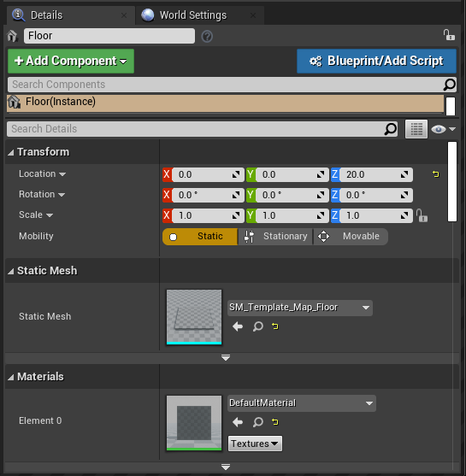Reset Static Mesh to default value
466x476 pixels.
pyautogui.click(x=275, y=326)
